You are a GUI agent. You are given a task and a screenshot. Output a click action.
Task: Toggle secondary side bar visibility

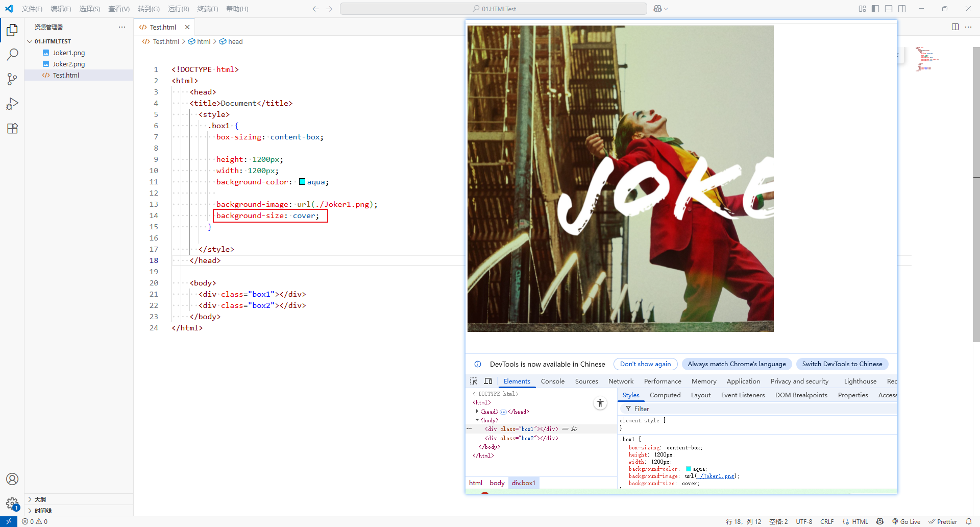point(902,9)
